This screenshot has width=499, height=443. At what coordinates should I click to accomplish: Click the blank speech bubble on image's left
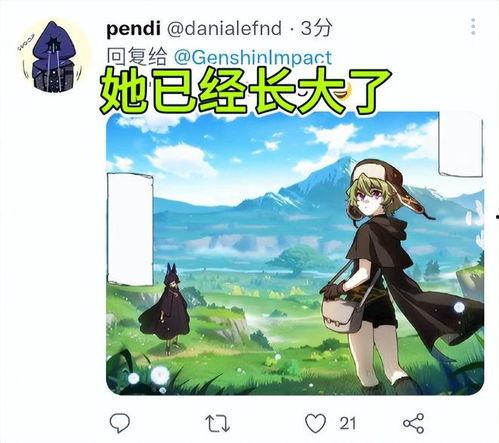click(130, 230)
